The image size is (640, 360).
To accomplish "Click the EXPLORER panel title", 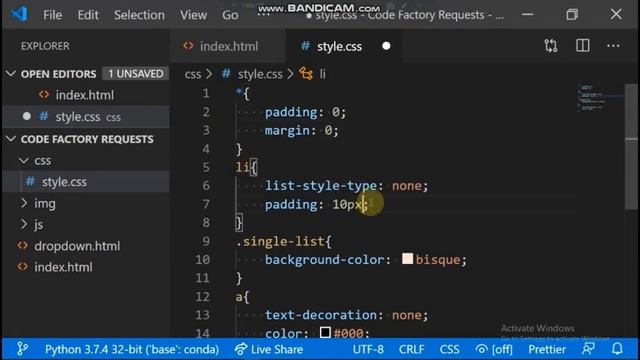I will pos(45,46).
